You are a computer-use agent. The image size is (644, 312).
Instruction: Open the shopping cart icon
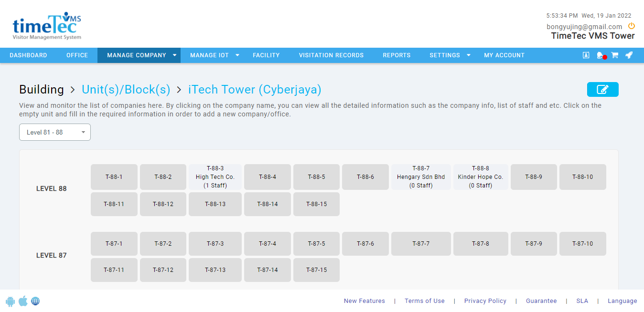click(x=615, y=55)
